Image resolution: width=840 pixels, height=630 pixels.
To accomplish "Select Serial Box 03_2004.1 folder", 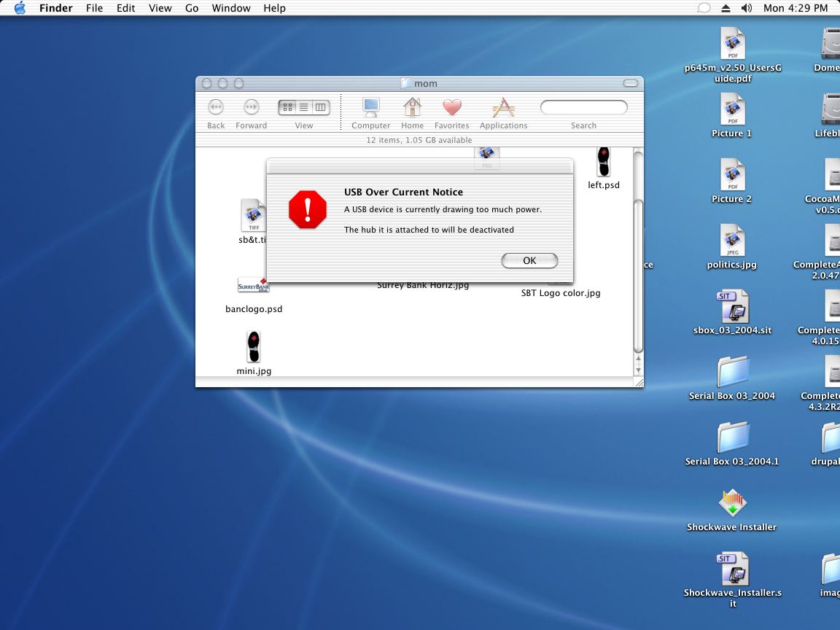I will 732,443.
